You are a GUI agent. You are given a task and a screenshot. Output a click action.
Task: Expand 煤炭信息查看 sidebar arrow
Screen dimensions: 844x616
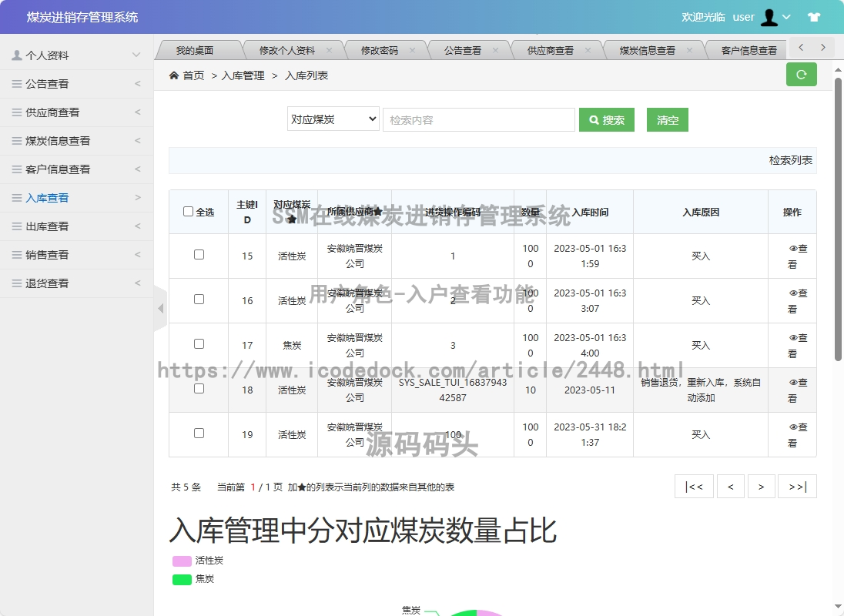pos(138,140)
